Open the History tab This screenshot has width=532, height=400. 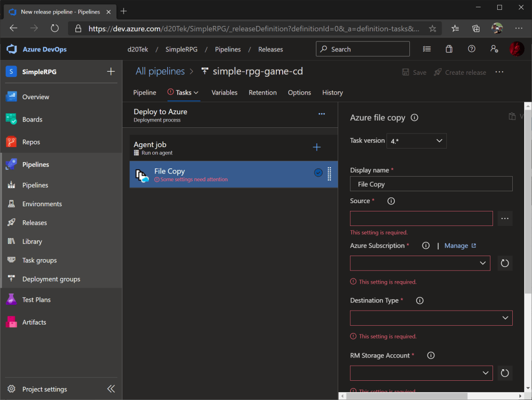[332, 92]
